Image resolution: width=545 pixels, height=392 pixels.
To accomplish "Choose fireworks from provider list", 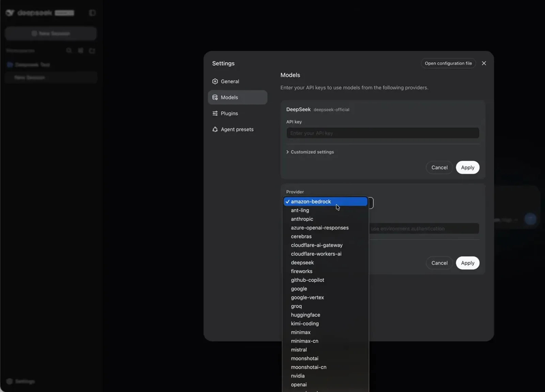I will [x=325, y=271].
